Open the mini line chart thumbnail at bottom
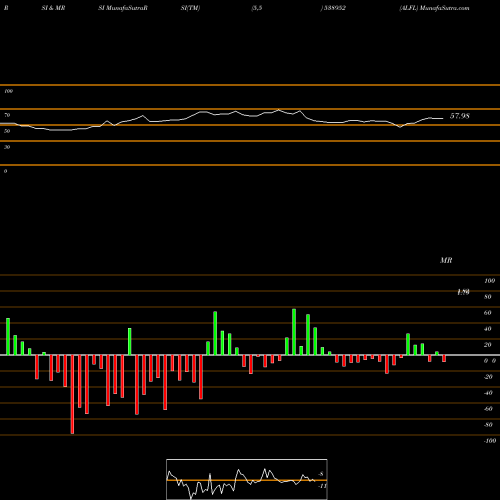 [247, 479]
